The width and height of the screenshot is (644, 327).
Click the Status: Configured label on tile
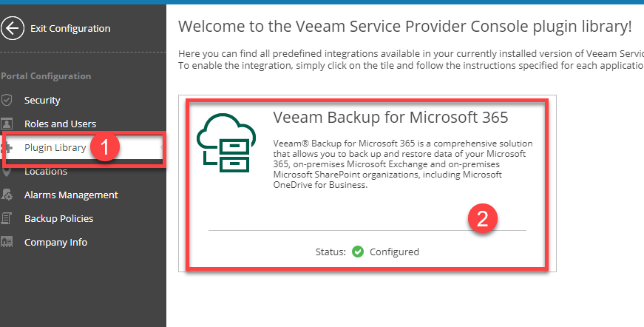pos(367,252)
